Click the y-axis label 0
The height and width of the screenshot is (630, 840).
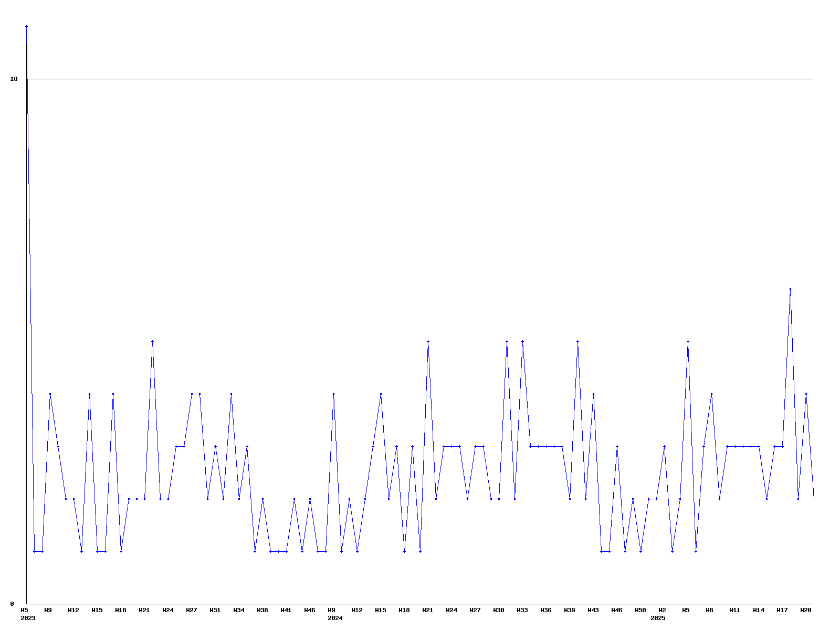pos(12,604)
